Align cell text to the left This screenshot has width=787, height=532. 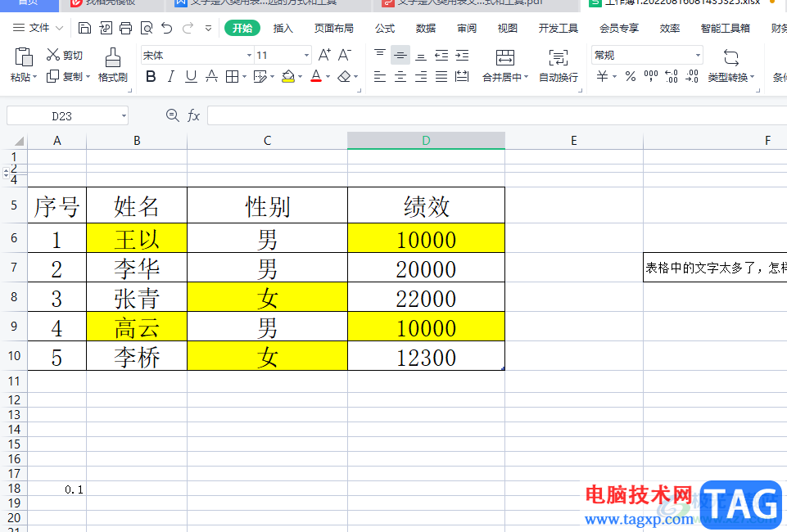click(x=380, y=76)
